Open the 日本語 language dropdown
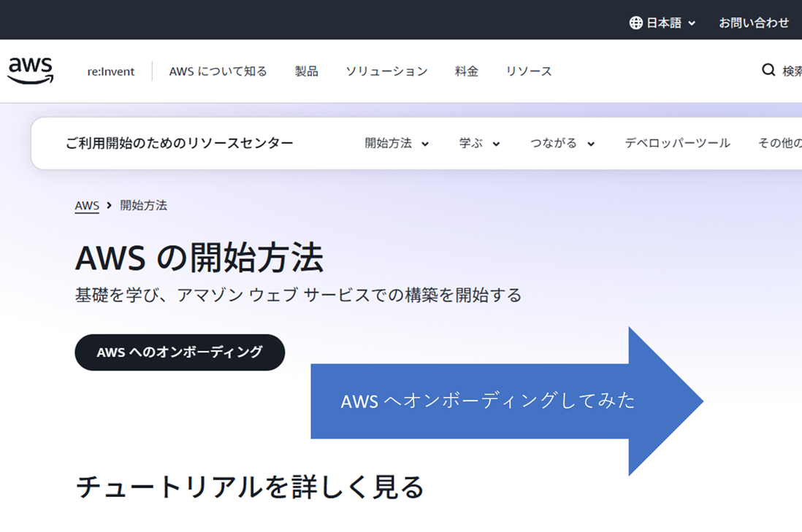Image resolution: width=802 pixels, height=532 pixels. [663, 23]
